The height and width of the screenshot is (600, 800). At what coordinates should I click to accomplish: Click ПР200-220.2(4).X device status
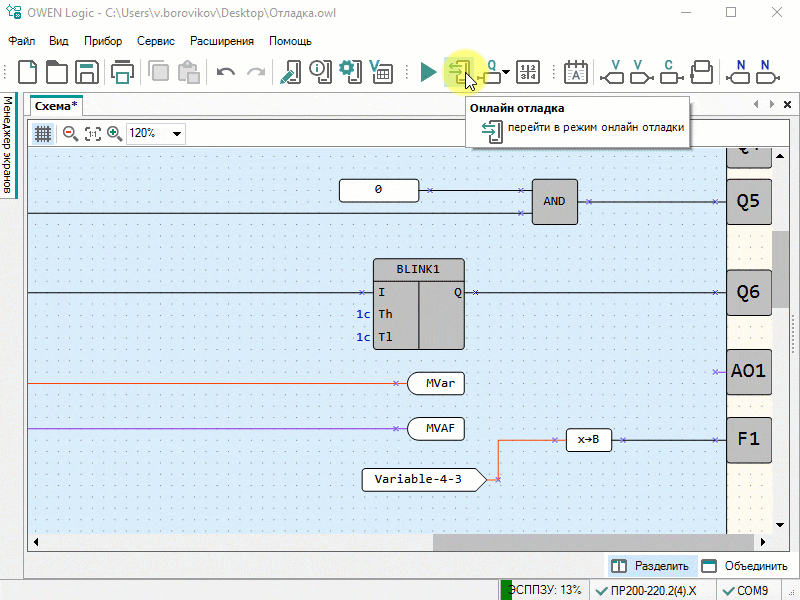tap(652, 591)
